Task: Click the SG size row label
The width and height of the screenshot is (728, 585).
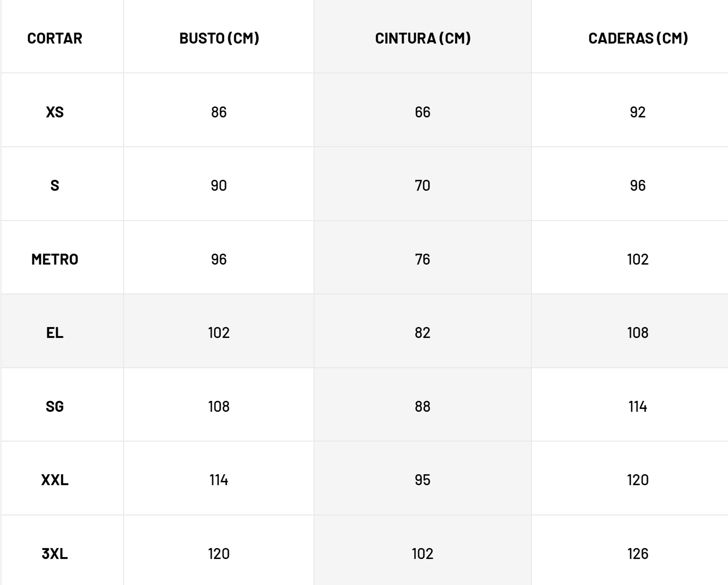Action: (x=54, y=407)
